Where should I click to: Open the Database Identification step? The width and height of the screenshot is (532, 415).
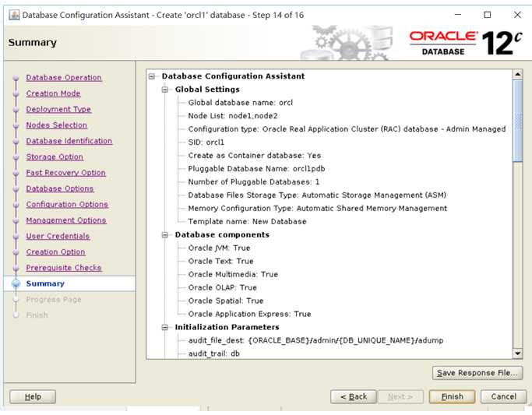pyautogui.click(x=69, y=141)
